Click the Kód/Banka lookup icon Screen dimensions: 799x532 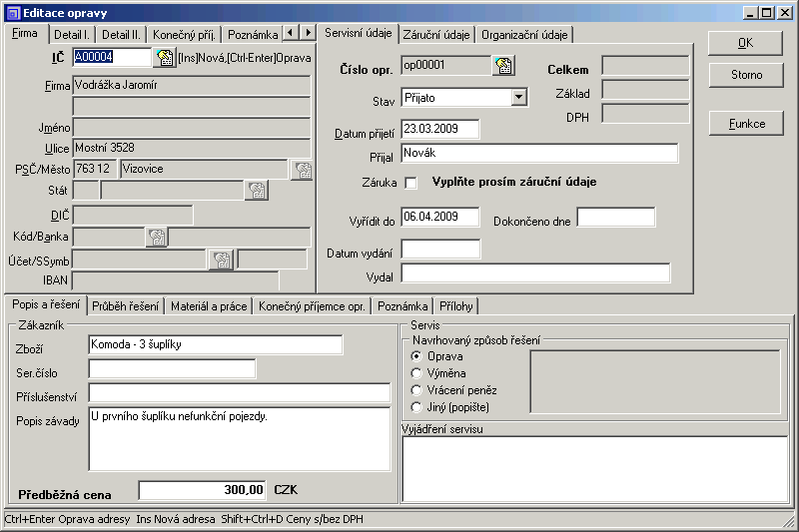pyautogui.click(x=157, y=238)
